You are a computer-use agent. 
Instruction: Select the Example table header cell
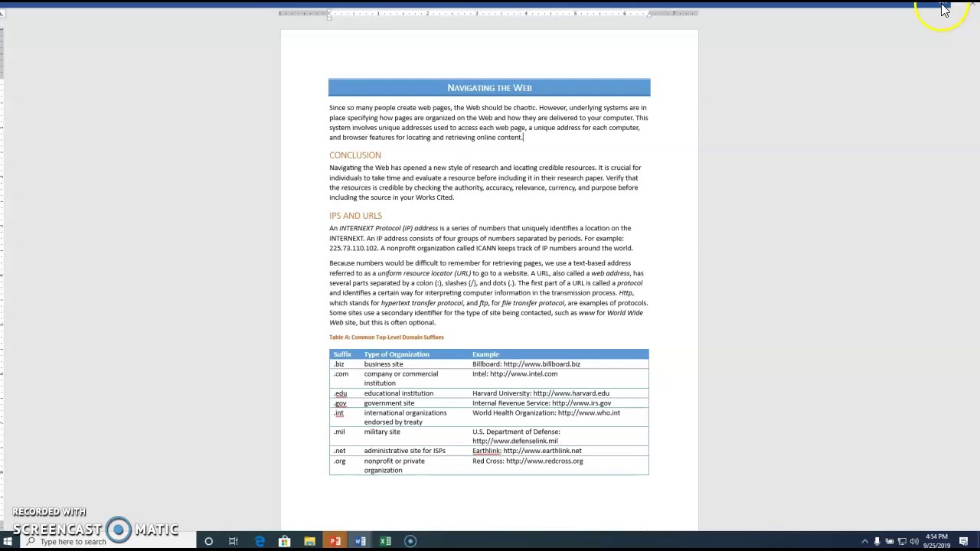559,354
